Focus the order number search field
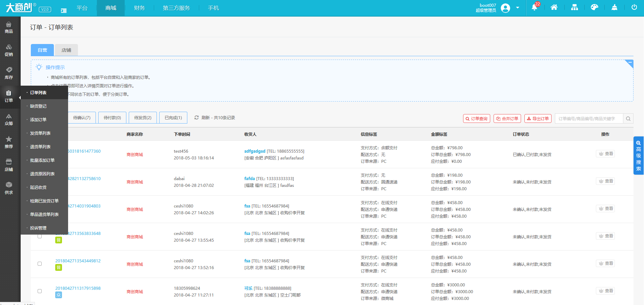The height and width of the screenshot is (305, 644). pos(589,118)
